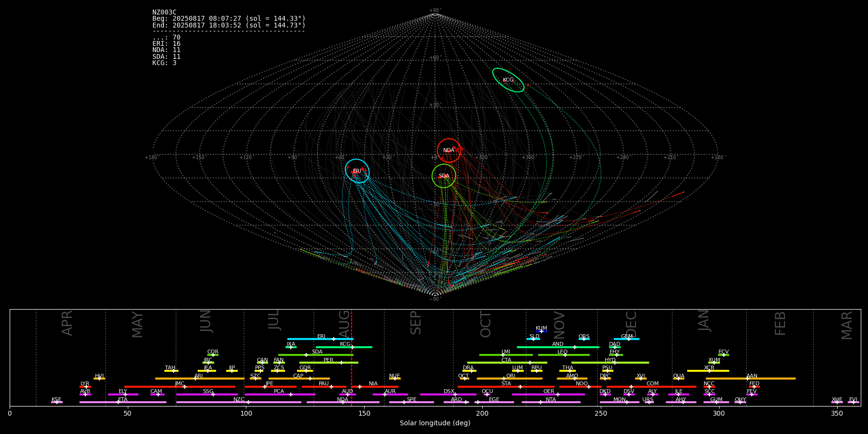
Task: Click the LEO shower bar in timeline
Action: tap(564, 355)
